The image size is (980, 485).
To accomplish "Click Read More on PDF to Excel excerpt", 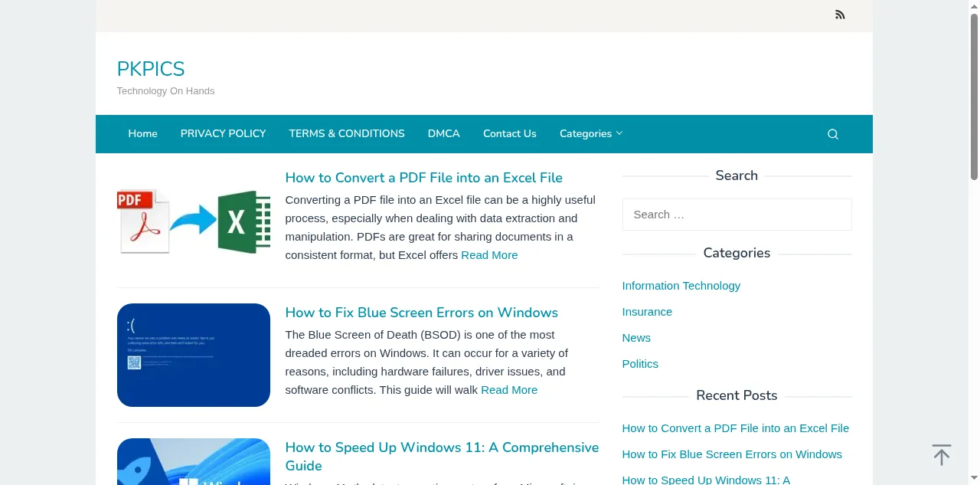I will tap(489, 255).
